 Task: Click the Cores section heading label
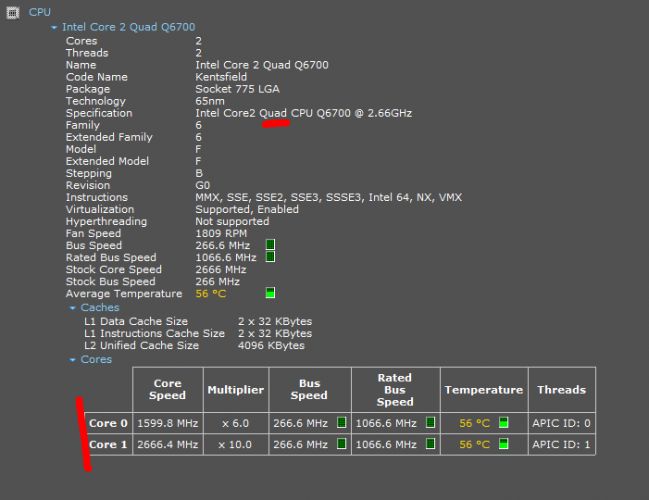pos(96,360)
